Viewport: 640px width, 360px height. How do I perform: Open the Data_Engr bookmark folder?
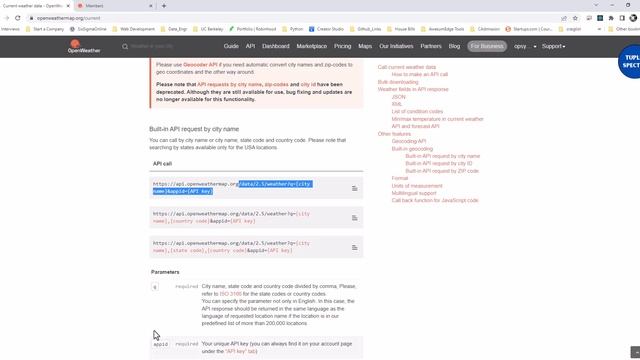pyautogui.click(x=174, y=29)
